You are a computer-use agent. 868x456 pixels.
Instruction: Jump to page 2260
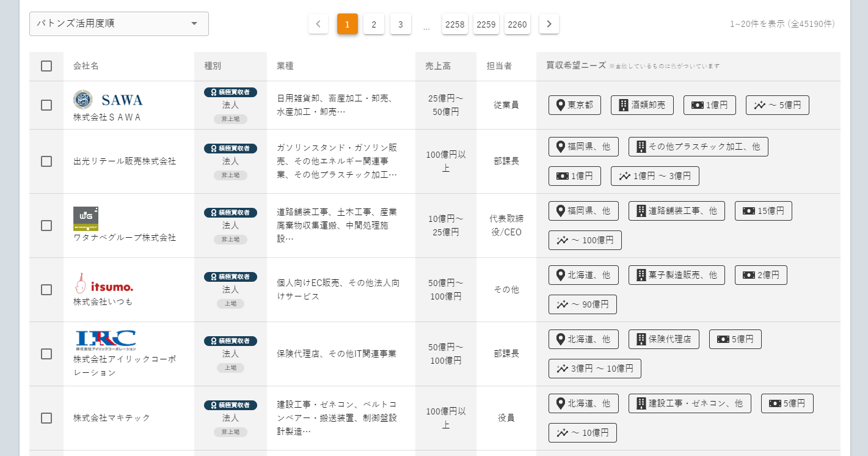tap(517, 24)
